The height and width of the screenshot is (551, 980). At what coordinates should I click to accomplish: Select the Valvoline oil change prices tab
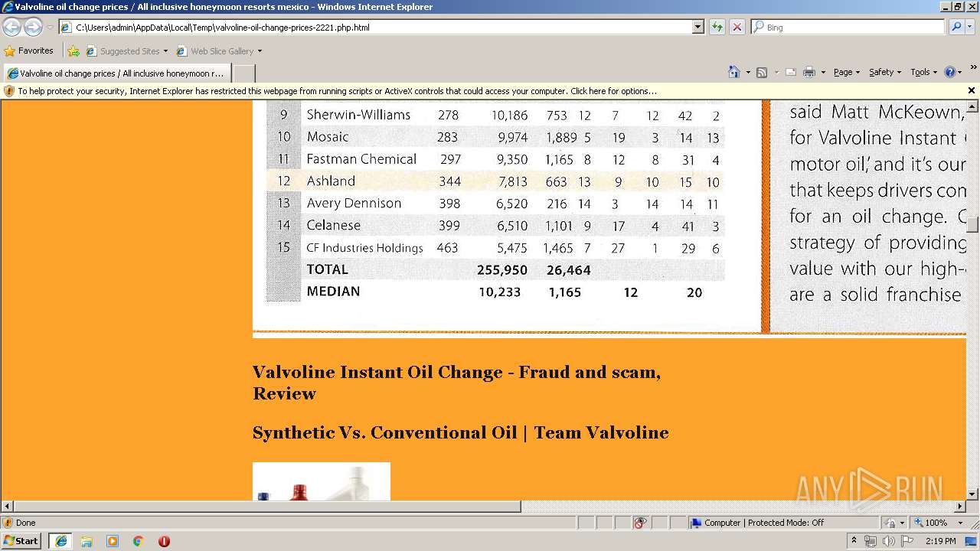click(x=116, y=73)
